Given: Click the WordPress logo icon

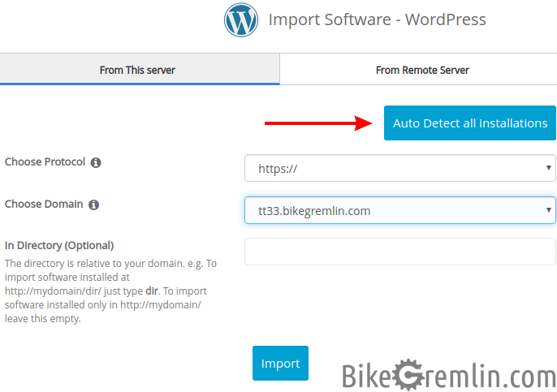Looking at the screenshot, I should tap(241, 19).
